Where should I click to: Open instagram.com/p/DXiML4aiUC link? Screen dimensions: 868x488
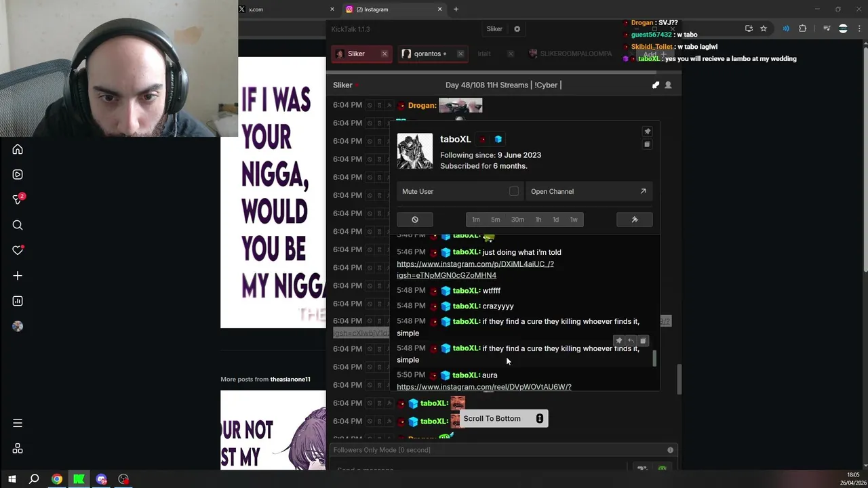(475, 270)
